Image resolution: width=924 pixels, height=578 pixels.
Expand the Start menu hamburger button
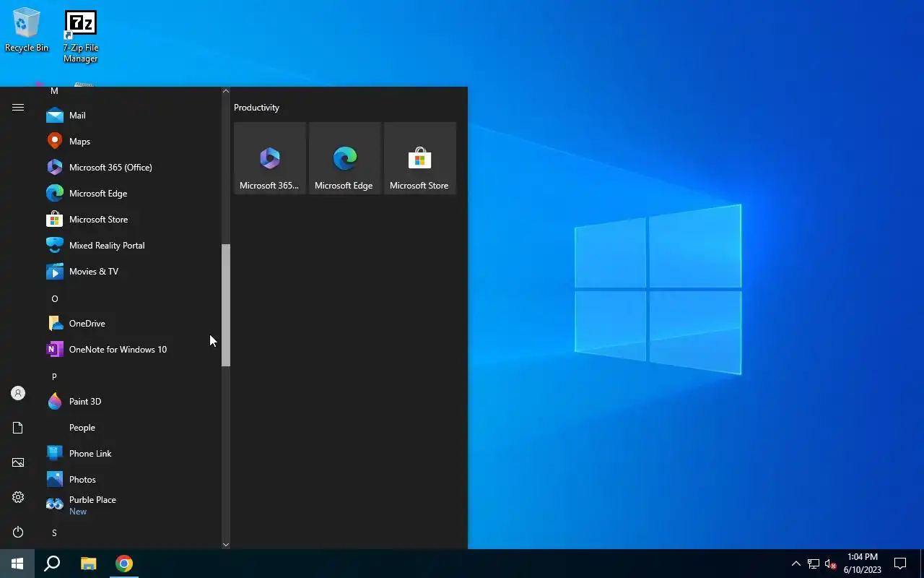18,108
